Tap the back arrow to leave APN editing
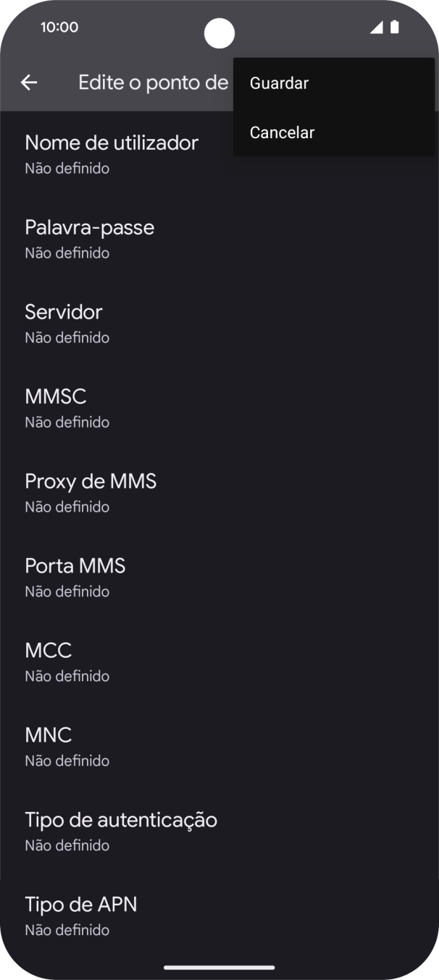This screenshot has width=439, height=980. 29,82
